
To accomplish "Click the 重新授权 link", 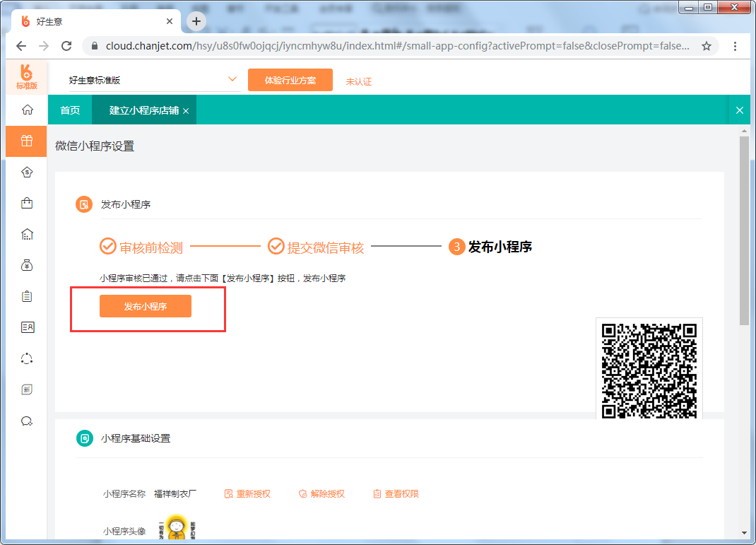I will coord(247,494).
